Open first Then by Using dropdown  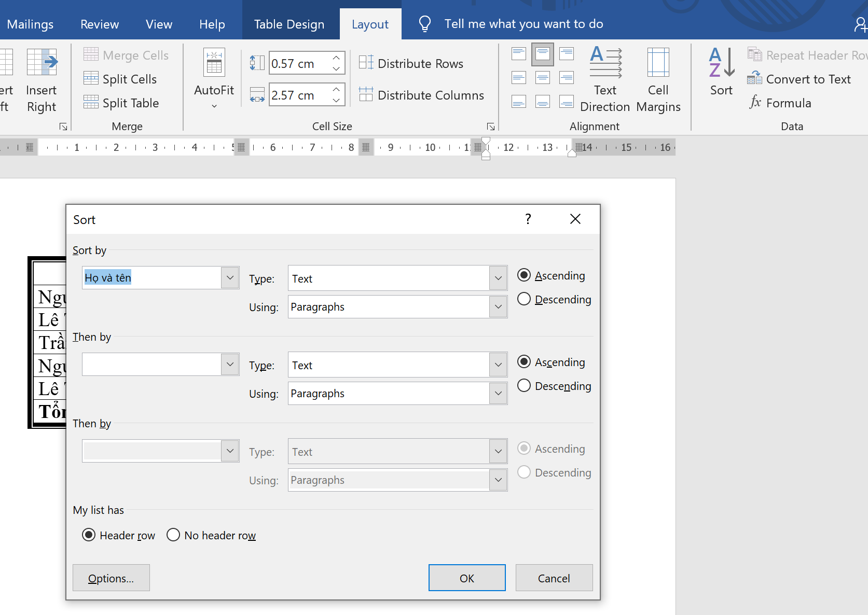498,394
